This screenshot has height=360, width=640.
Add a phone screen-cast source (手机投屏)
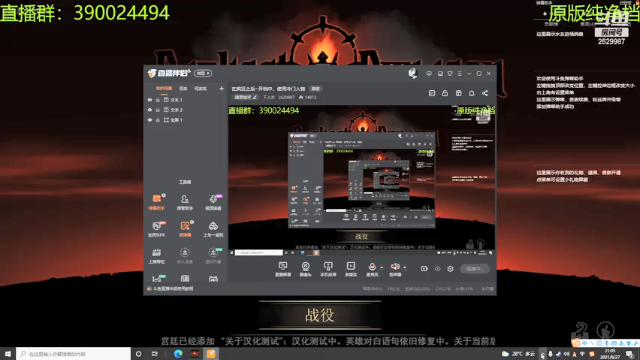328,269
